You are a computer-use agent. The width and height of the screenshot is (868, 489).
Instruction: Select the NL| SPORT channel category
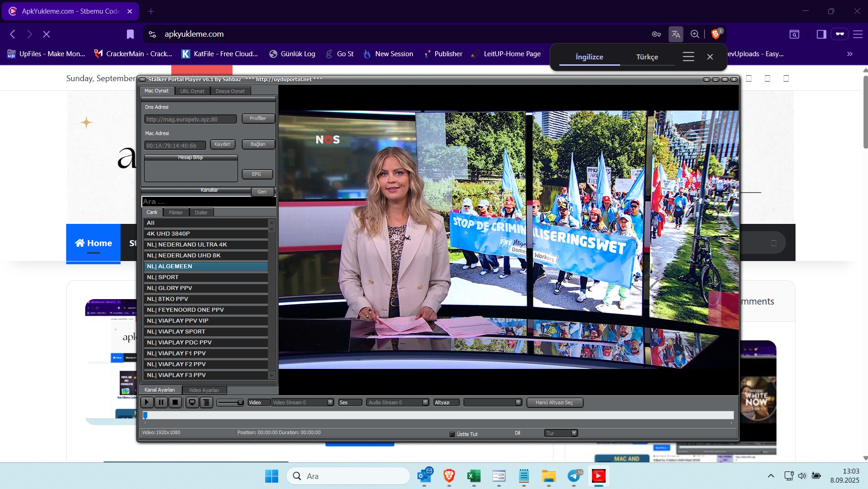[206, 277]
